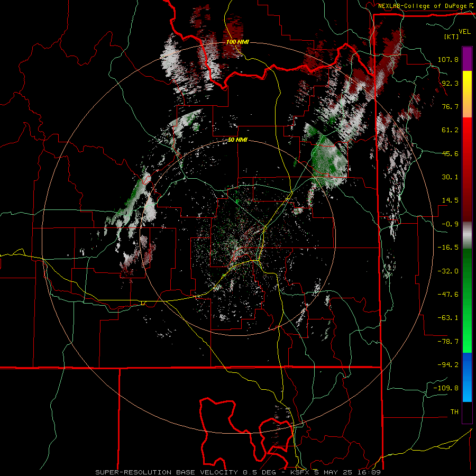Select the 92.3 legend value
The height and width of the screenshot is (476, 476).
pyautogui.click(x=450, y=83)
